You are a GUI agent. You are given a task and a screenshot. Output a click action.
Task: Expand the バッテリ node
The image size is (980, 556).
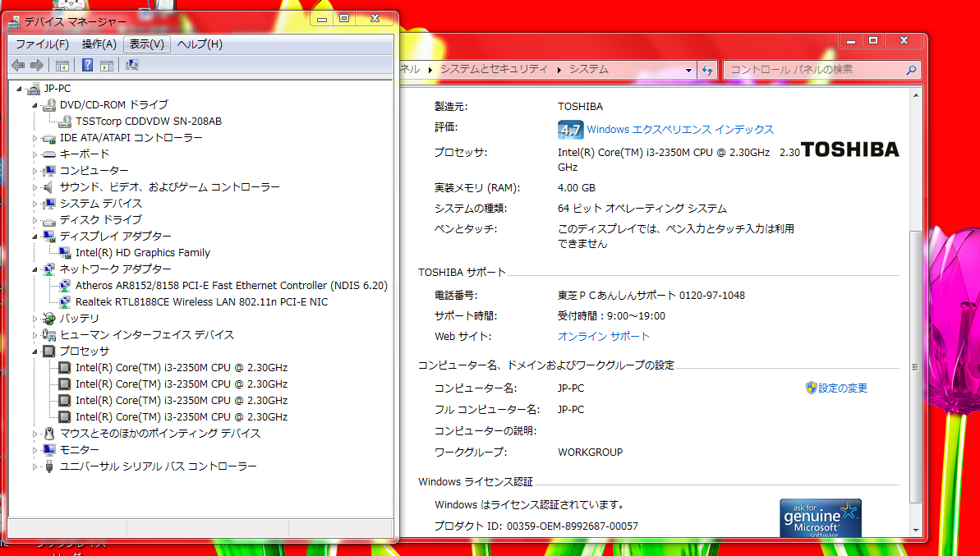click(x=35, y=319)
